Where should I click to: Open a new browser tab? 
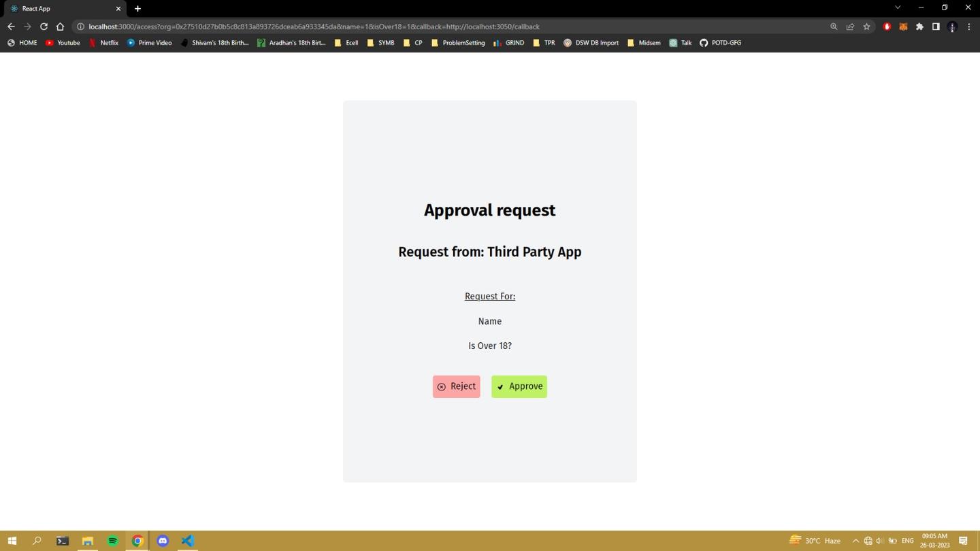pos(137,8)
